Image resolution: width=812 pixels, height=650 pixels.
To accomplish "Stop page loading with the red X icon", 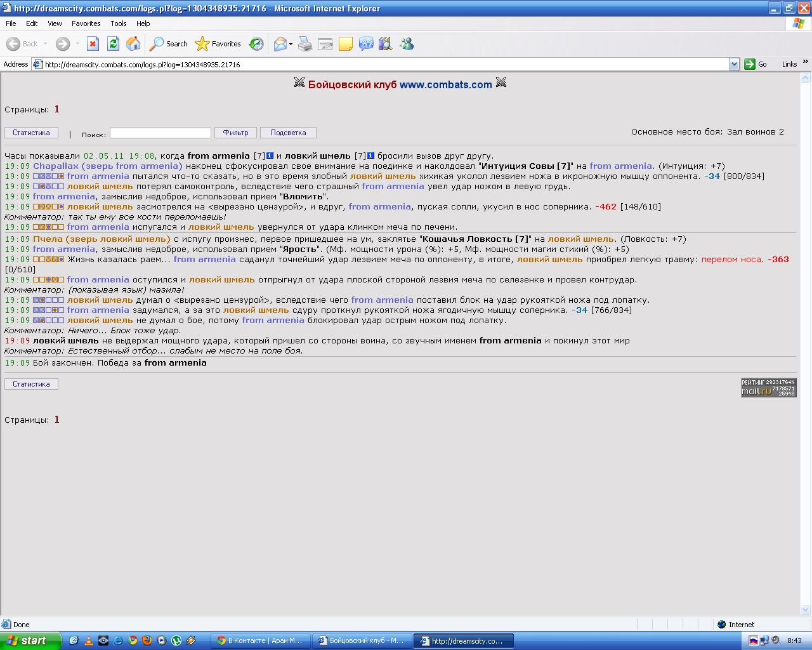I will pyautogui.click(x=93, y=44).
